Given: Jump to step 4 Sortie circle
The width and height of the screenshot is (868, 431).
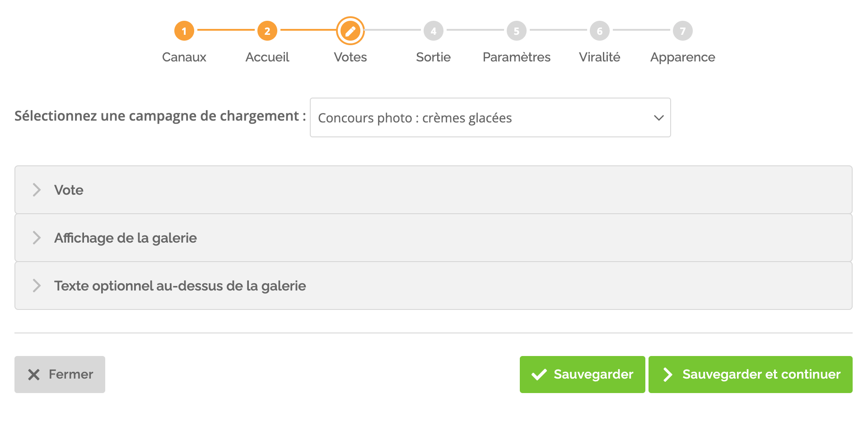Looking at the screenshot, I should pos(434,31).
